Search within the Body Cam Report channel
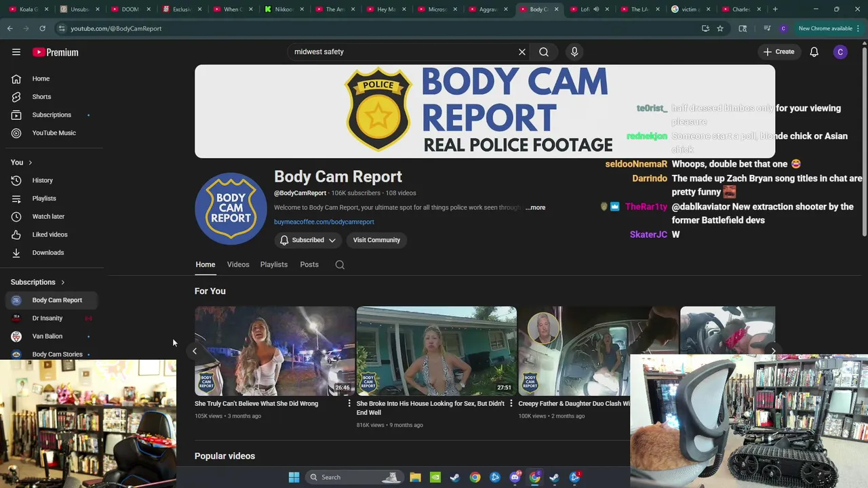868x488 pixels. [340, 265]
